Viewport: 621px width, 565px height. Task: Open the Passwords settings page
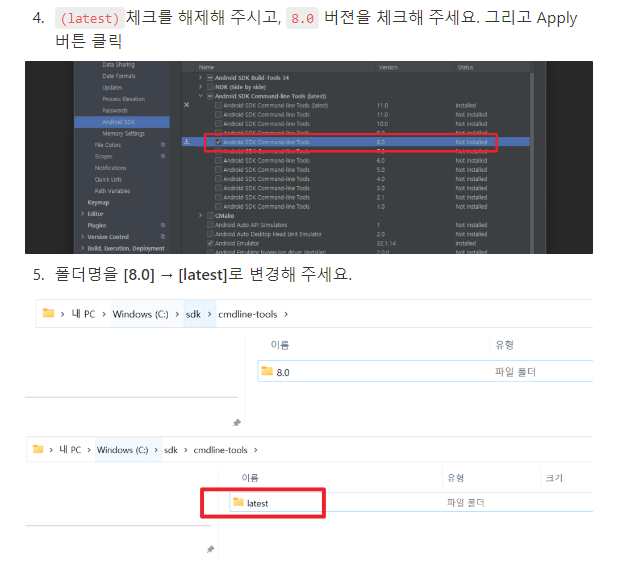coord(115,110)
